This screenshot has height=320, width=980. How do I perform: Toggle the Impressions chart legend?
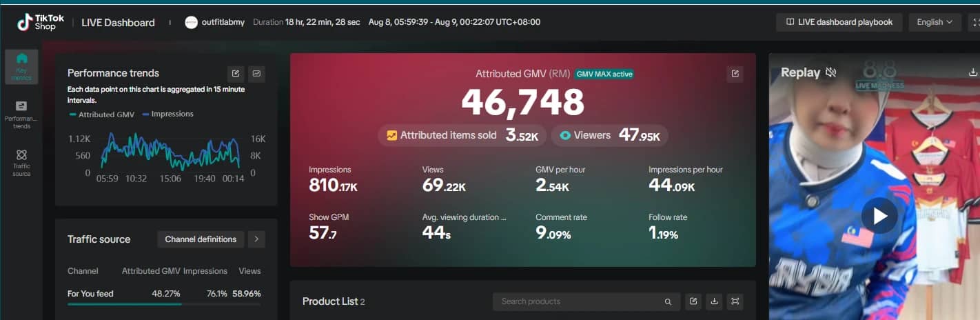pyautogui.click(x=167, y=114)
